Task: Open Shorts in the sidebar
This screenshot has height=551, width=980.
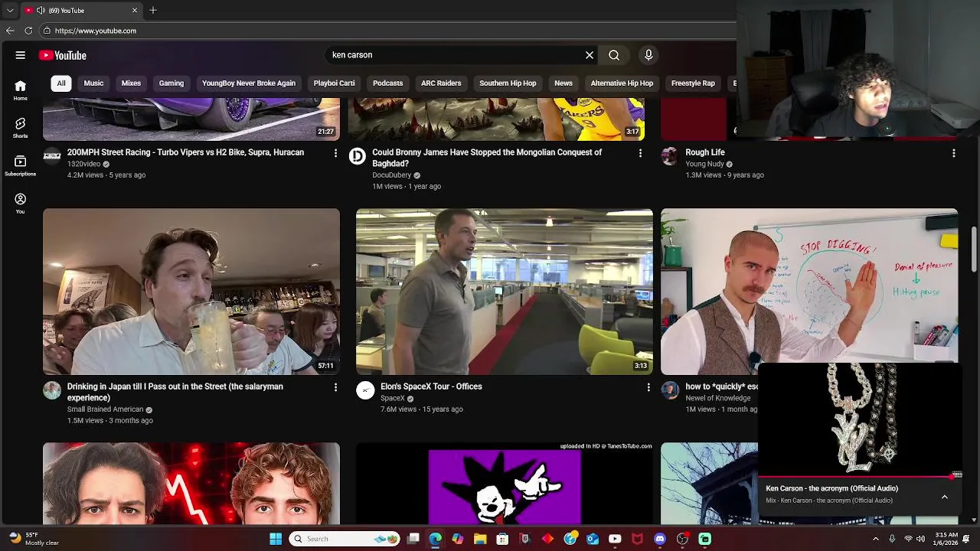Action: pos(20,128)
